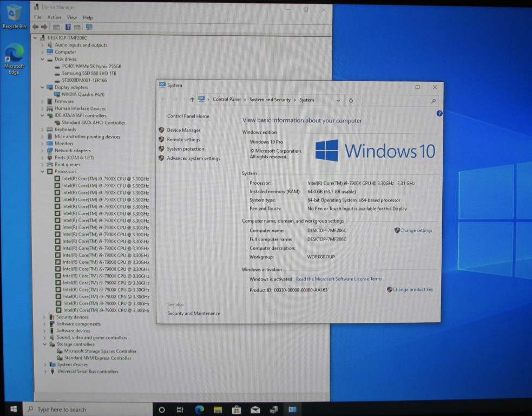
Task: Expand the Network adapters node
Action: pos(42,151)
